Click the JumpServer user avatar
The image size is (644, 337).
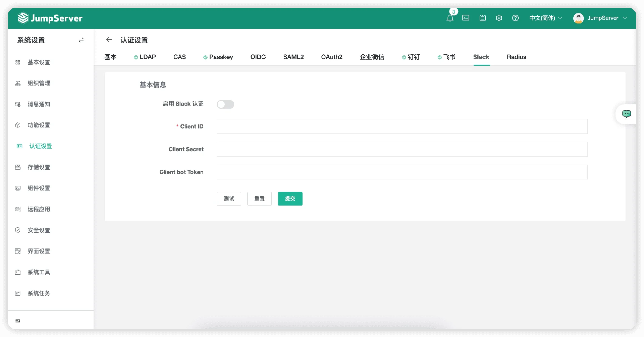(578, 18)
